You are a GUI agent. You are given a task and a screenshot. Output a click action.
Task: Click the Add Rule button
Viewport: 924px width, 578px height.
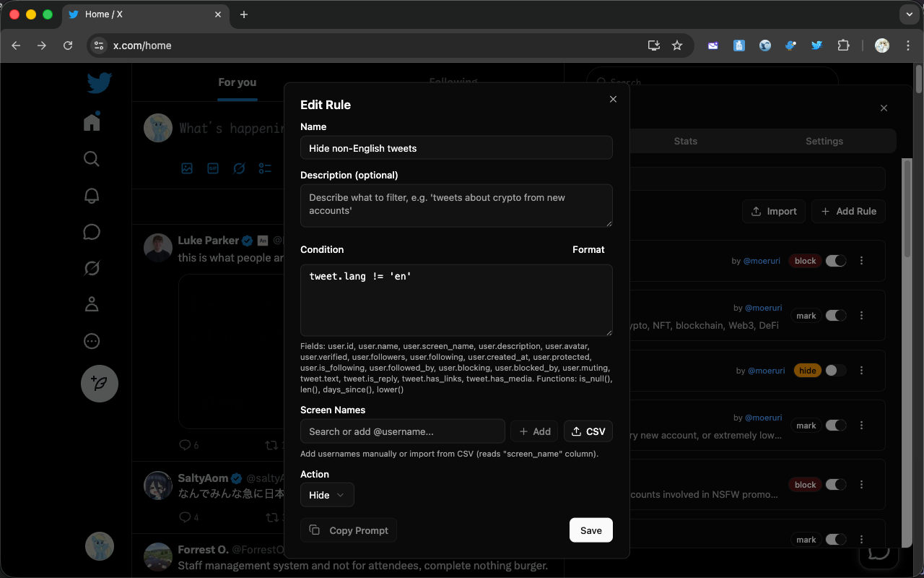[848, 211]
